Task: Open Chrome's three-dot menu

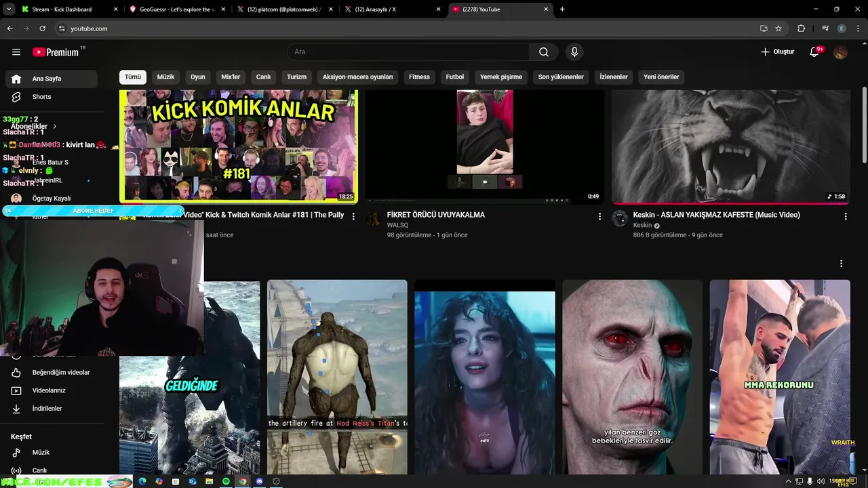Action: point(858,28)
